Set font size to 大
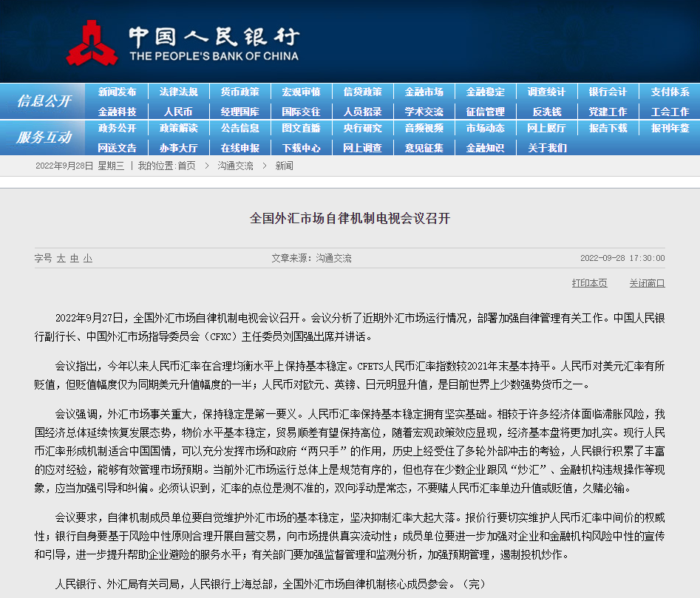Screen dimensions: 700x598 tap(61, 259)
